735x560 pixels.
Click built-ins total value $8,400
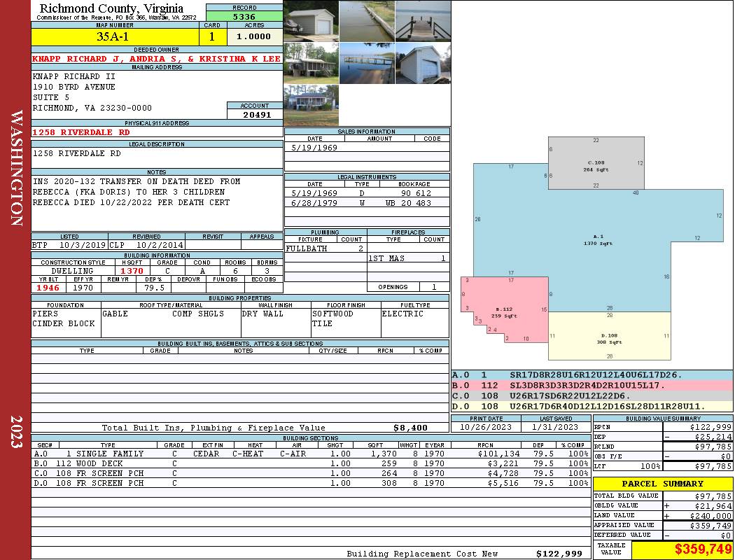point(410,428)
